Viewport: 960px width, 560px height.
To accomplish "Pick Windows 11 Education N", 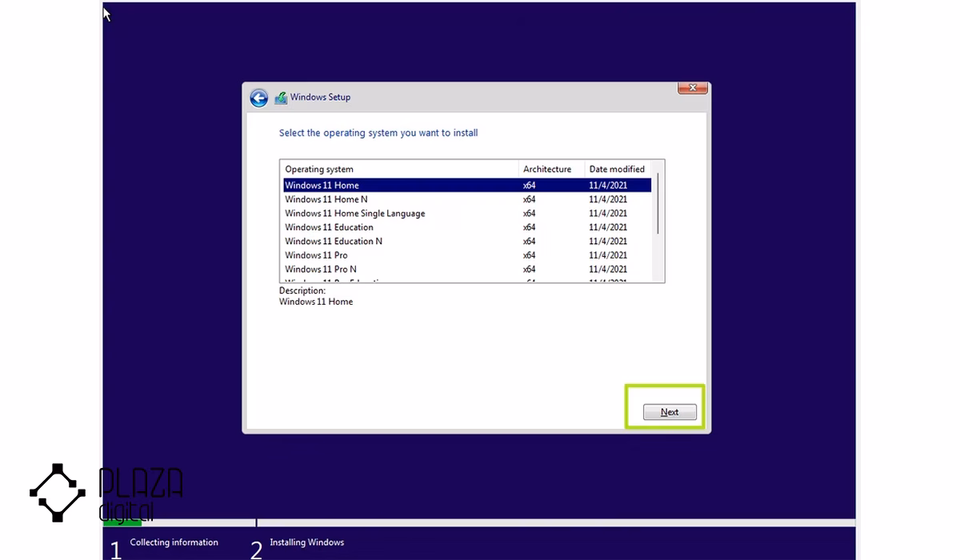I will tap(467, 242).
